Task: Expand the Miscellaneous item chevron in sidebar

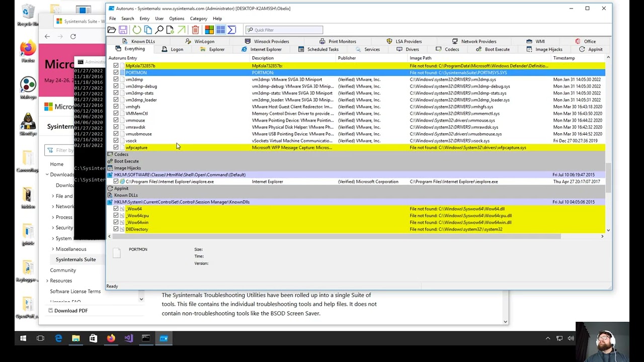Action: pyautogui.click(x=53, y=249)
